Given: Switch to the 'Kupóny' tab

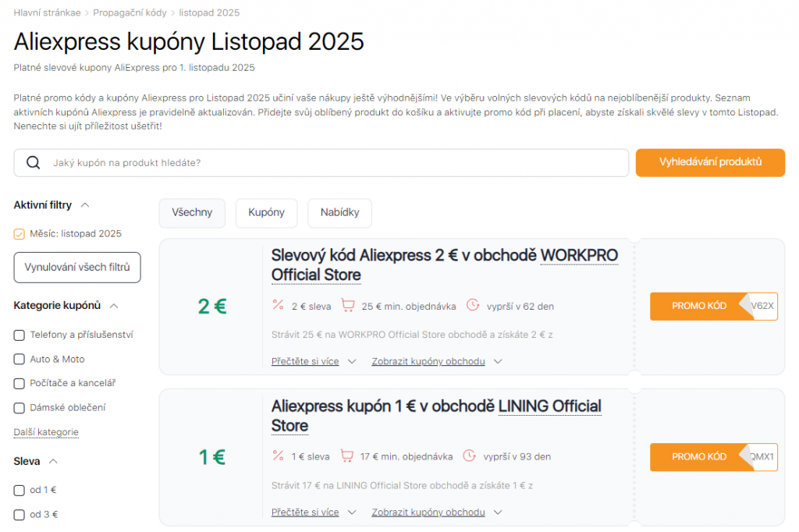Looking at the screenshot, I should pos(266,213).
